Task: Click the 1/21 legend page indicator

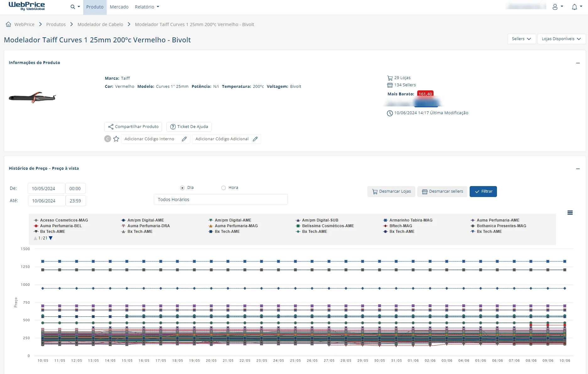Action: (43, 238)
